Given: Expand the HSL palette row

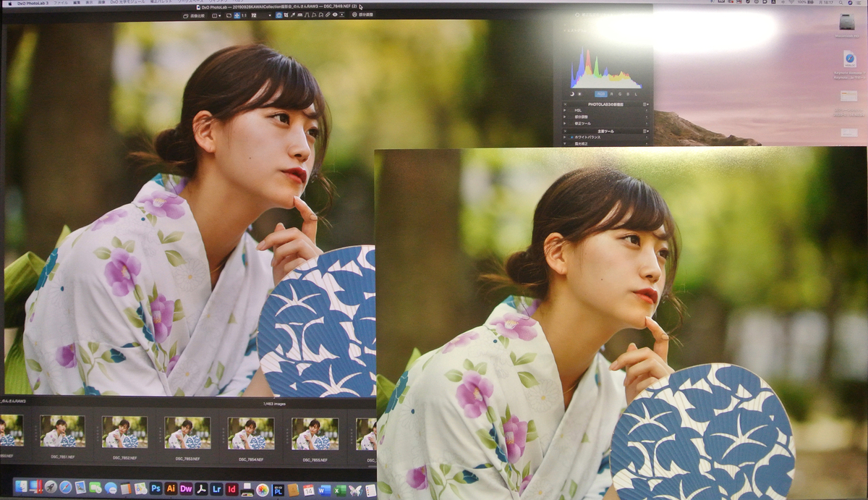Looking at the screenshot, I should tap(564, 110).
